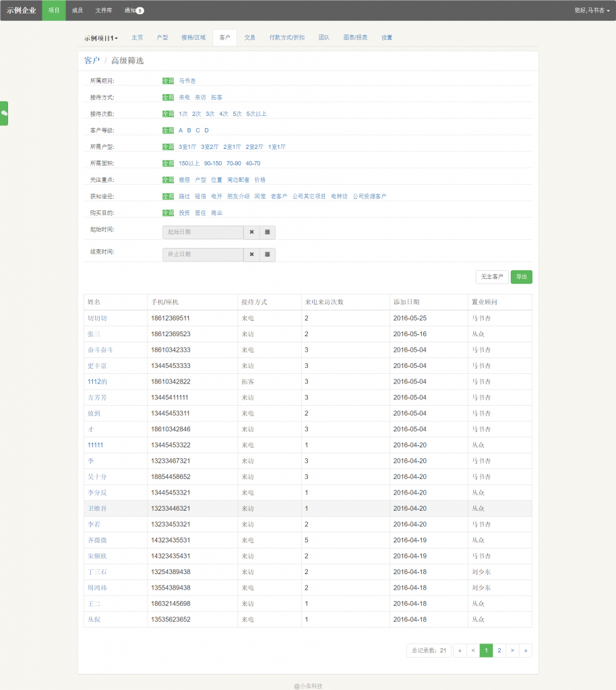Click the 无主客户 button

click(x=492, y=277)
